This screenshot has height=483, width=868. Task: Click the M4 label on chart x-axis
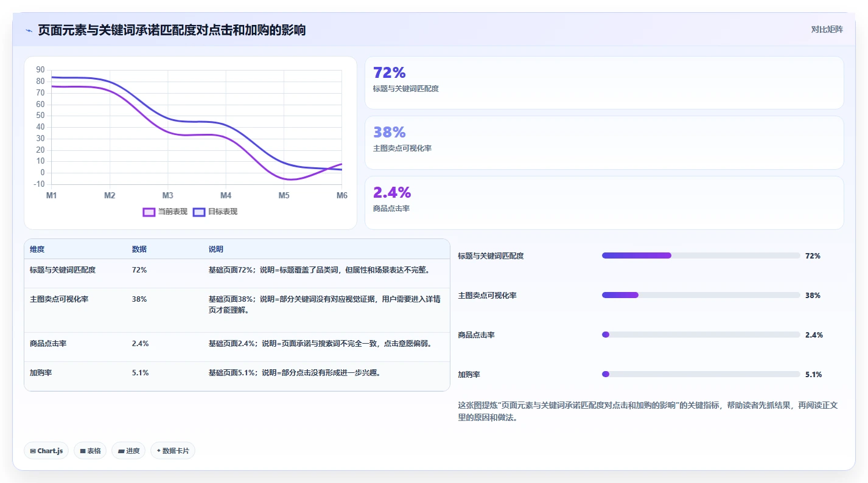click(226, 195)
